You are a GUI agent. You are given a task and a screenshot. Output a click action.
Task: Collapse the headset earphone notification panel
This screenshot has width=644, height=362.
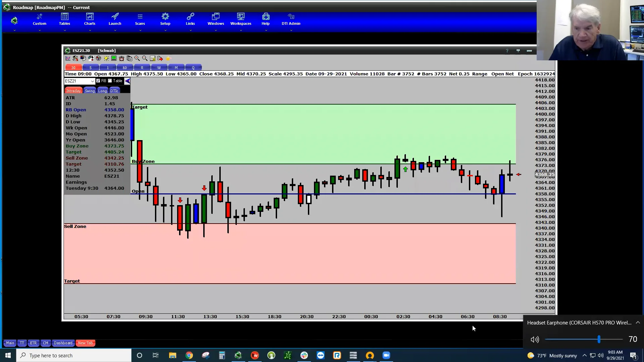638,322
